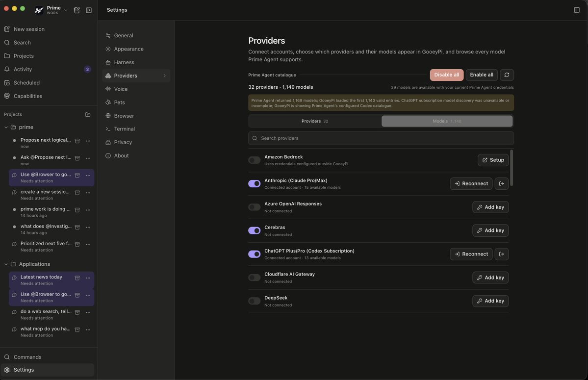
Task: Open Commands at sidebar bottom
Action: (48, 357)
